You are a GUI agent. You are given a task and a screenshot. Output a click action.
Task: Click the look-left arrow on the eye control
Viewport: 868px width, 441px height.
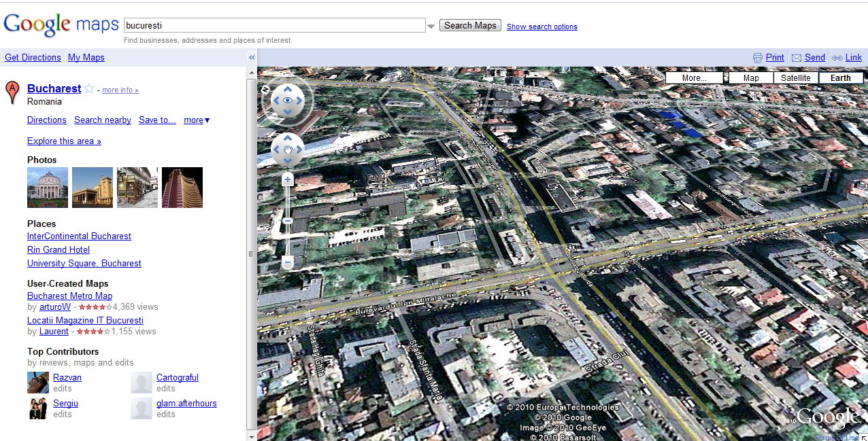(276, 101)
